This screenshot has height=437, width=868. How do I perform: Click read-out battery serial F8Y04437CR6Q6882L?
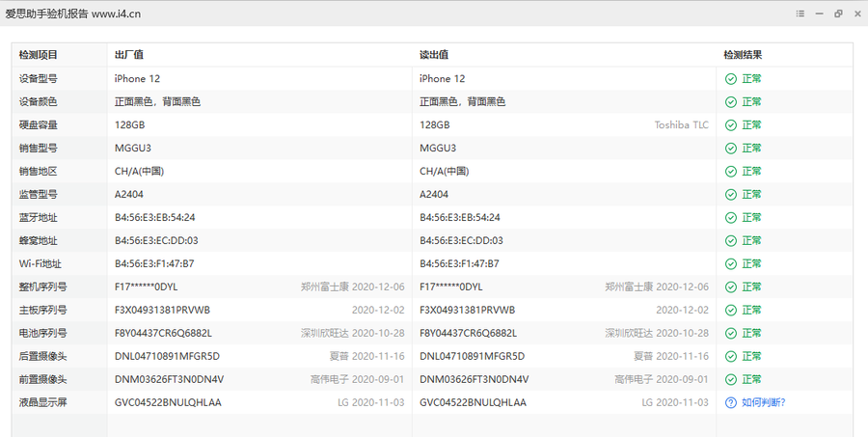[469, 333]
